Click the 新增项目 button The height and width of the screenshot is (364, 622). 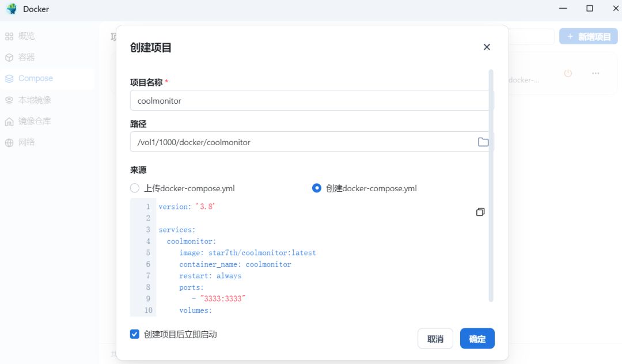(588, 36)
